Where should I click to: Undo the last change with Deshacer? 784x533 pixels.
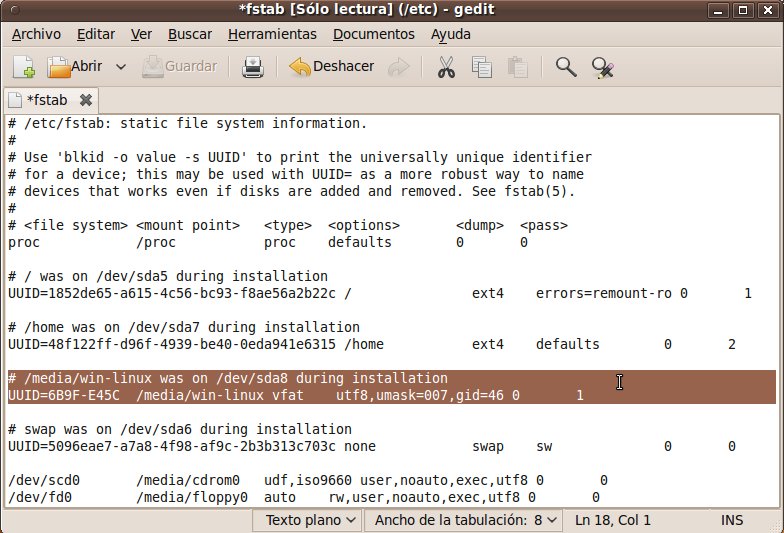(x=332, y=66)
